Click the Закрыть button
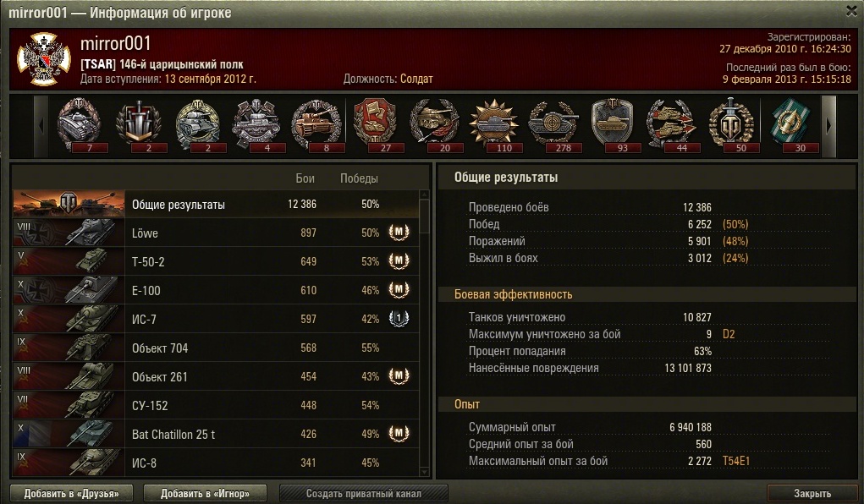864x504 pixels. [812, 494]
